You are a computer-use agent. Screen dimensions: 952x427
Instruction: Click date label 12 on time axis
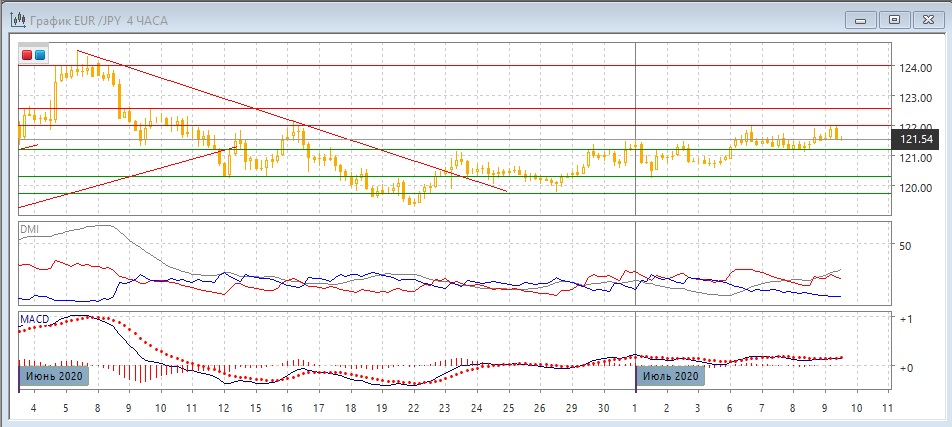coord(223,408)
